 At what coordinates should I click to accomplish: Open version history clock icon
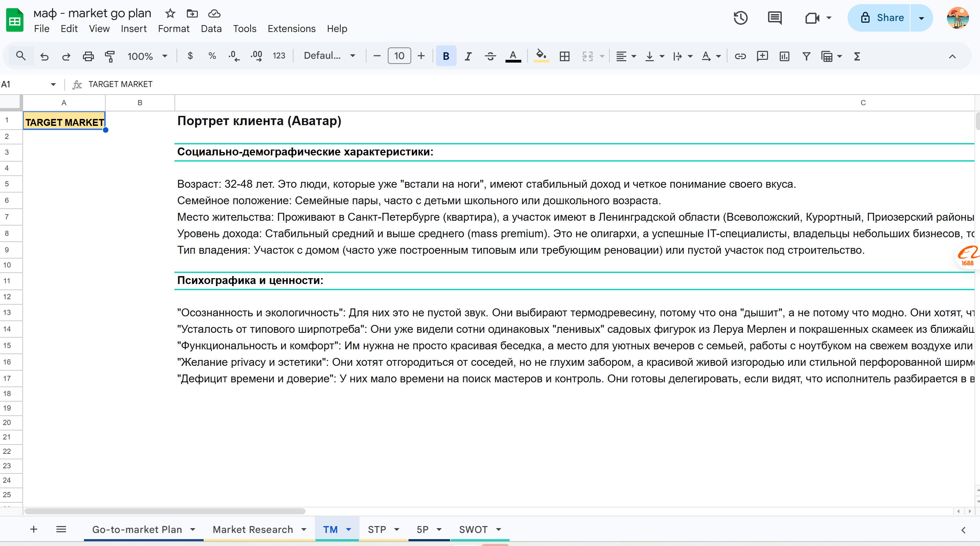(x=740, y=18)
